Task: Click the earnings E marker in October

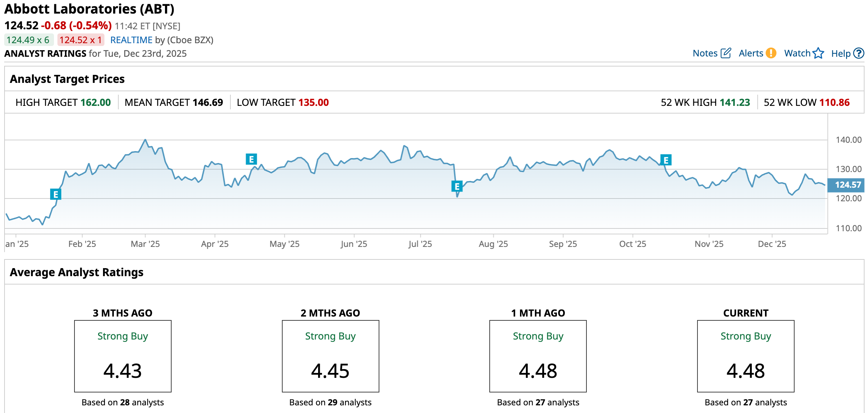Action: pyautogui.click(x=666, y=160)
